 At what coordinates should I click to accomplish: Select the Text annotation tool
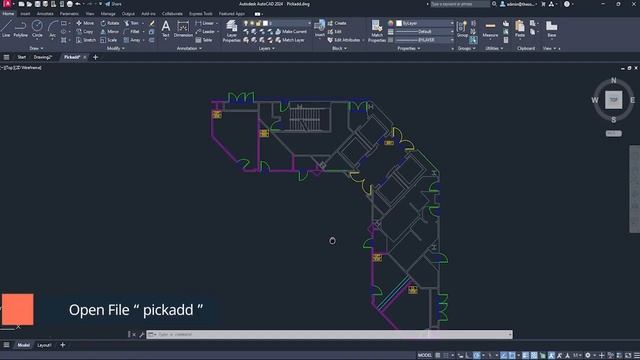point(166,29)
